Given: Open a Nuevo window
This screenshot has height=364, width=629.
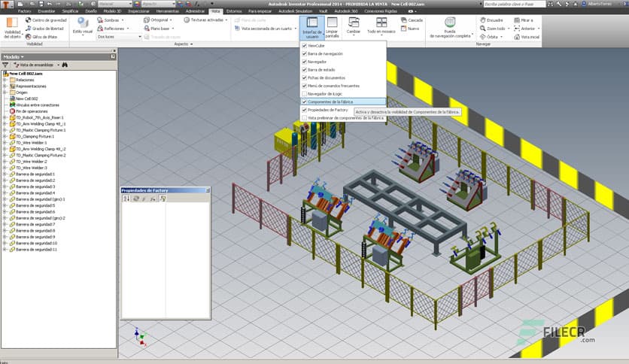Looking at the screenshot, I should [x=410, y=29].
